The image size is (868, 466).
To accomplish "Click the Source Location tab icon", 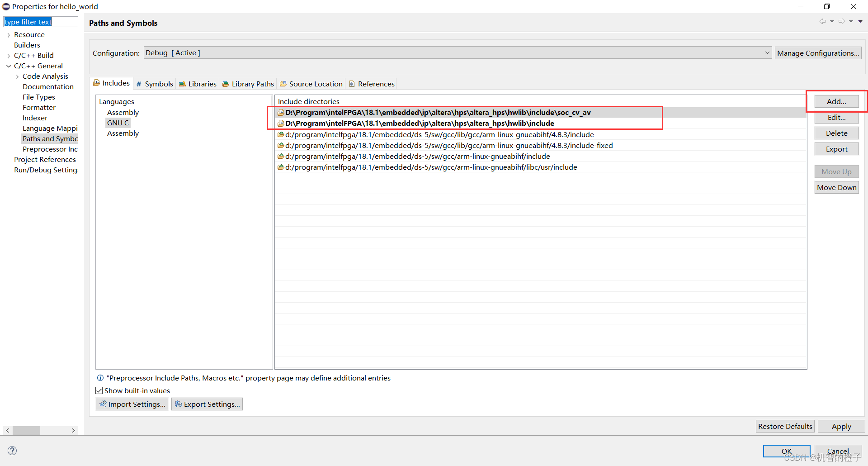I will click(x=283, y=84).
